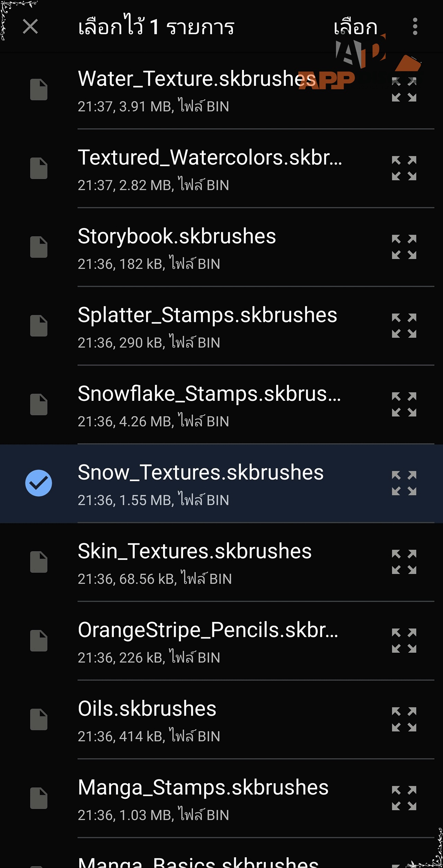This screenshot has height=868, width=443.
Task: Tap the X to cancel selection mode
Action: pyautogui.click(x=30, y=27)
